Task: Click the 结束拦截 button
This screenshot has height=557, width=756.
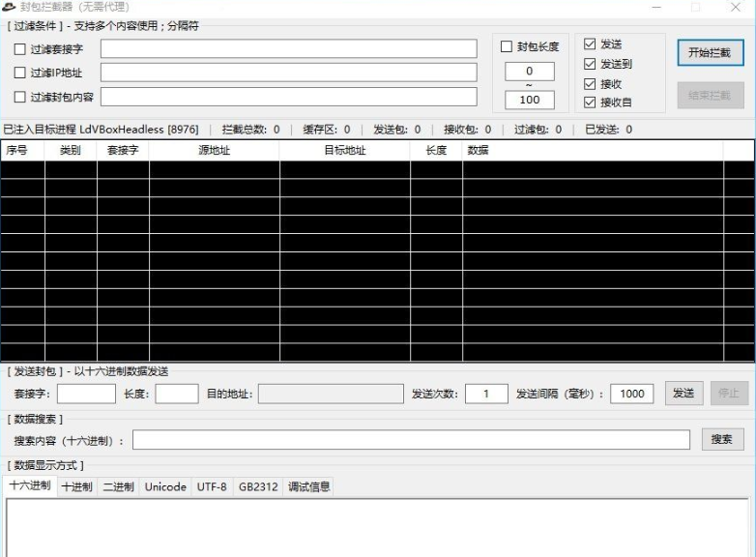Action: pos(711,95)
